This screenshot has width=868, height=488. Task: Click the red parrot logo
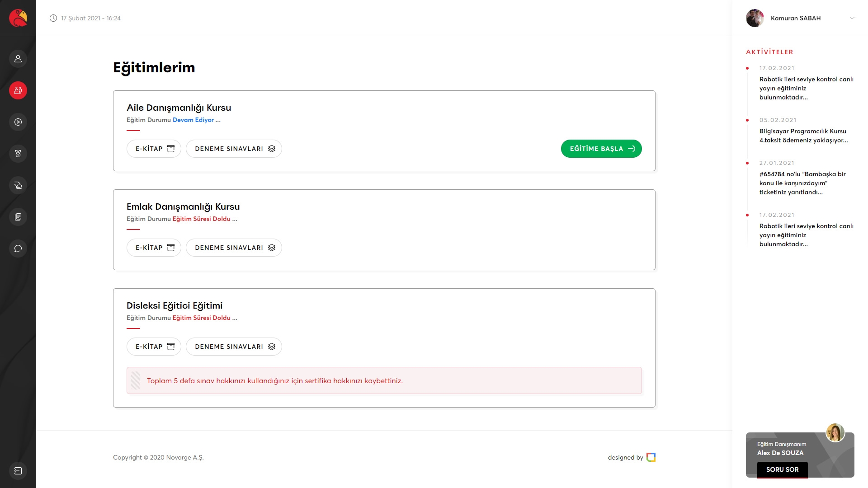18,18
